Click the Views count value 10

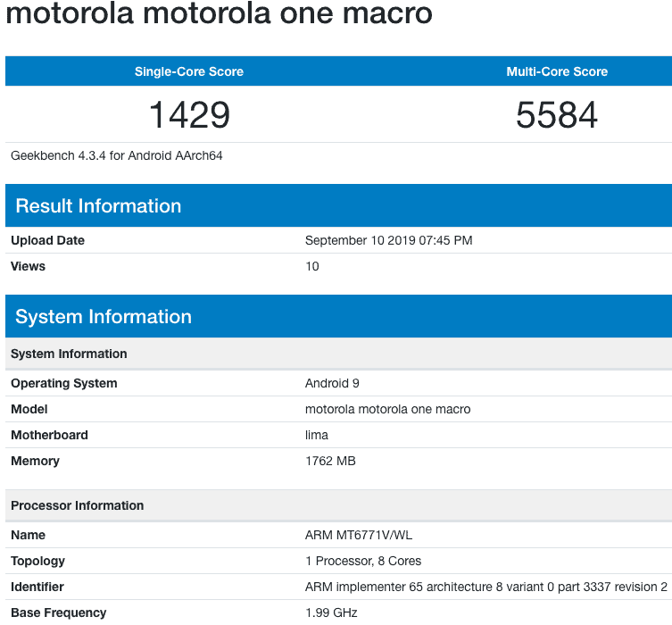[311, 266]
